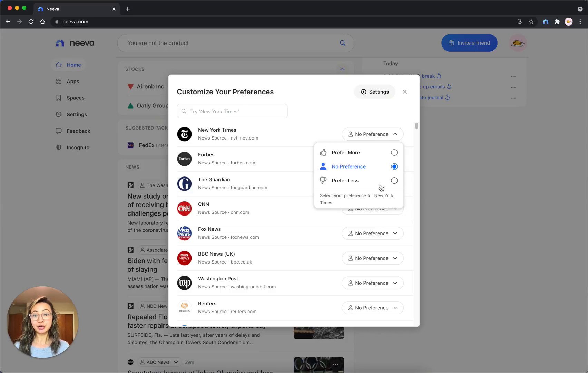
Task: Close the Customize Your Preferences dialog
Action: click(405, 92)
